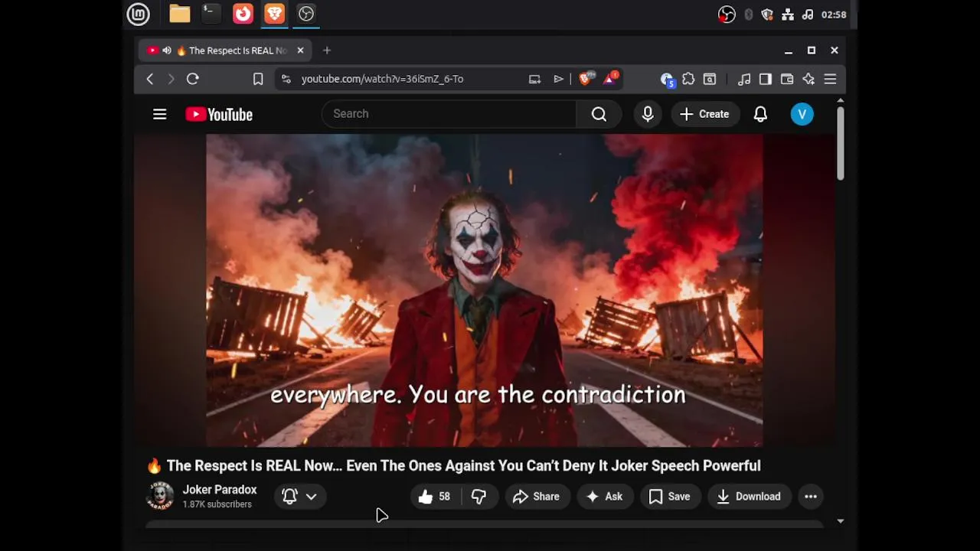Open Leo AI sparkle icon in toolbar
The width and height of the screenshot is (980, 551).
808,79
